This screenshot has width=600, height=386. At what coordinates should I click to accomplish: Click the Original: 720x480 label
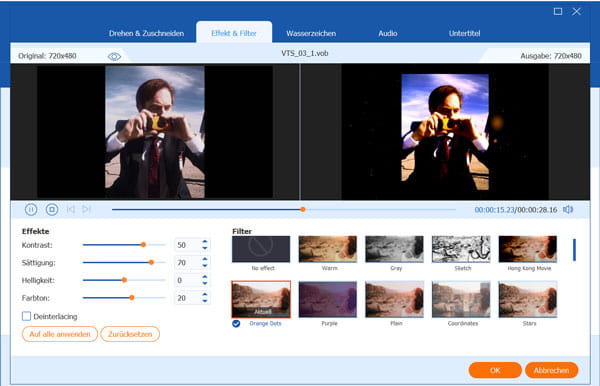[47, 56]
